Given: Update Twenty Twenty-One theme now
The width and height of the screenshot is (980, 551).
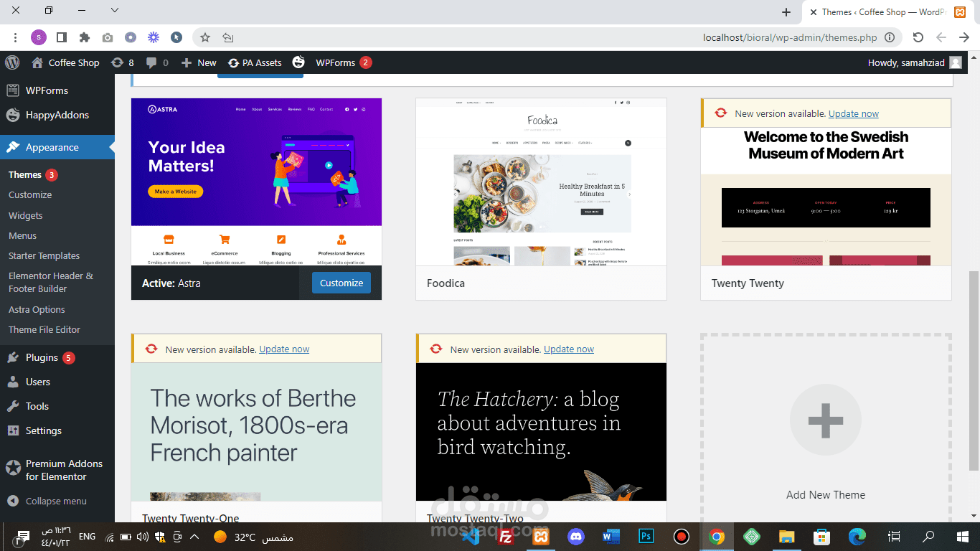Looking at the screenshot, I should (284, 349).
